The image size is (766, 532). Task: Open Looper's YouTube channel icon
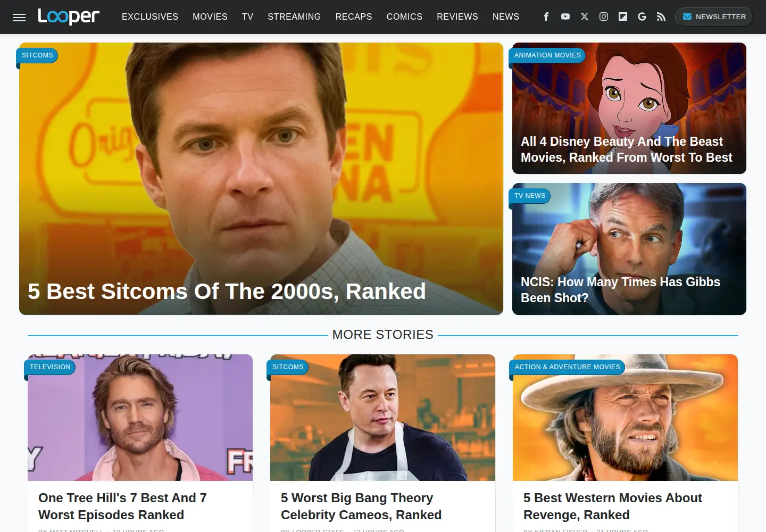(565, 16)
